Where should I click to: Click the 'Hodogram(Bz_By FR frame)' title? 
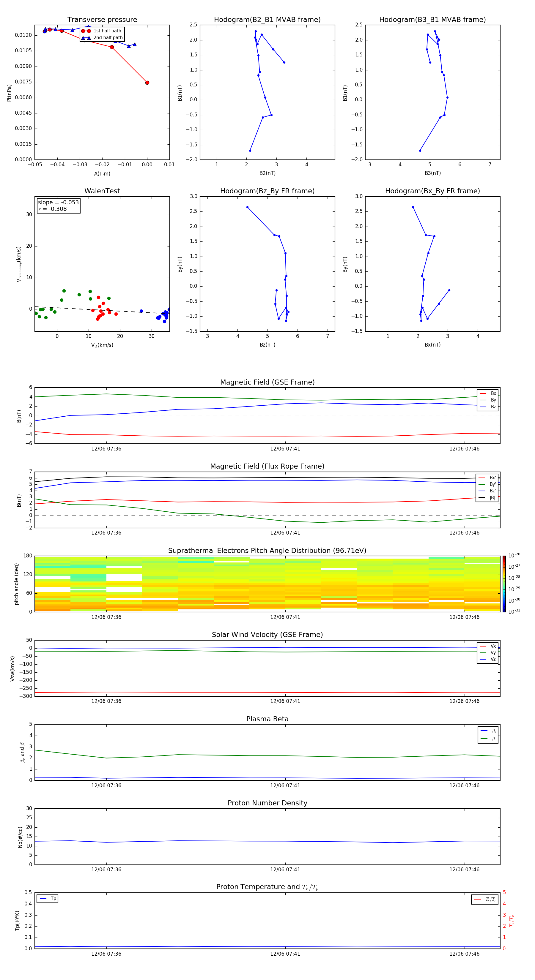[x=267, y=191]
